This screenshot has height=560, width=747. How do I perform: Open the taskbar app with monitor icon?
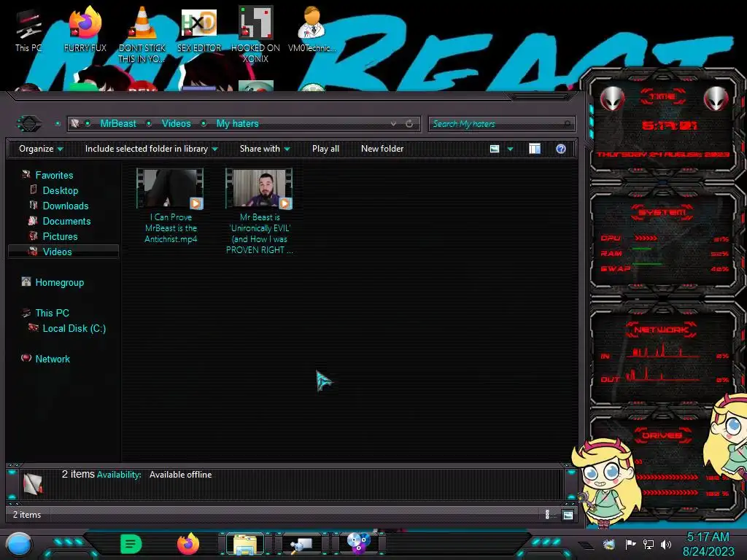click(x=301, y=544)
